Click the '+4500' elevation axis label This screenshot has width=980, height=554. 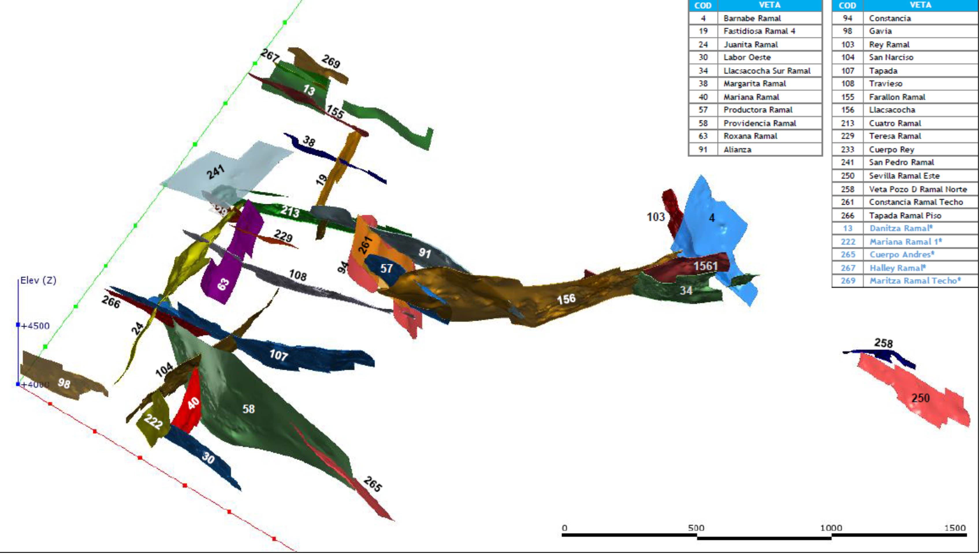pos(35,326)
